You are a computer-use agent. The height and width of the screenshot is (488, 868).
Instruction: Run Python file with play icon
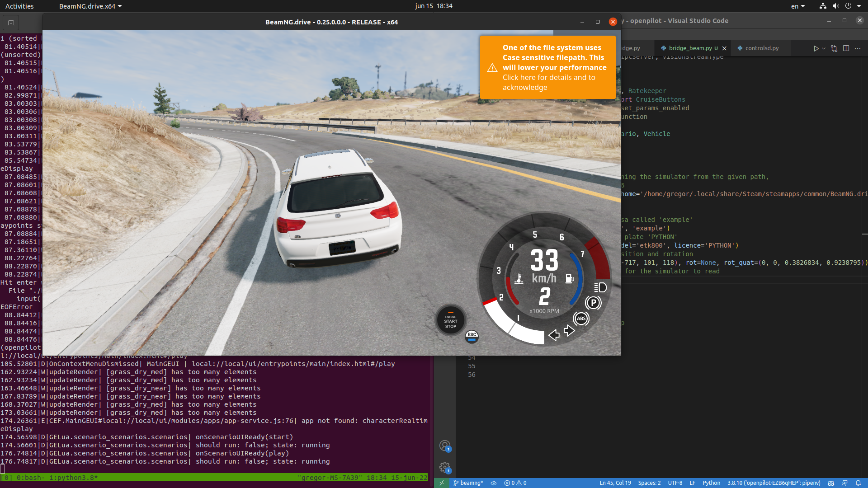[816, 48]
